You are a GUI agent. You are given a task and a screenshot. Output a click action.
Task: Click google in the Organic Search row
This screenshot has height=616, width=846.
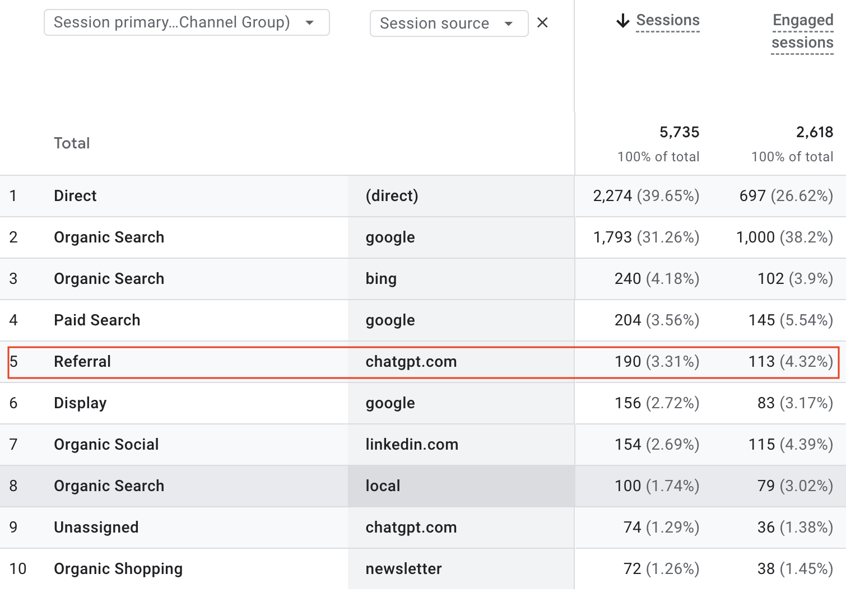point(391,237)
